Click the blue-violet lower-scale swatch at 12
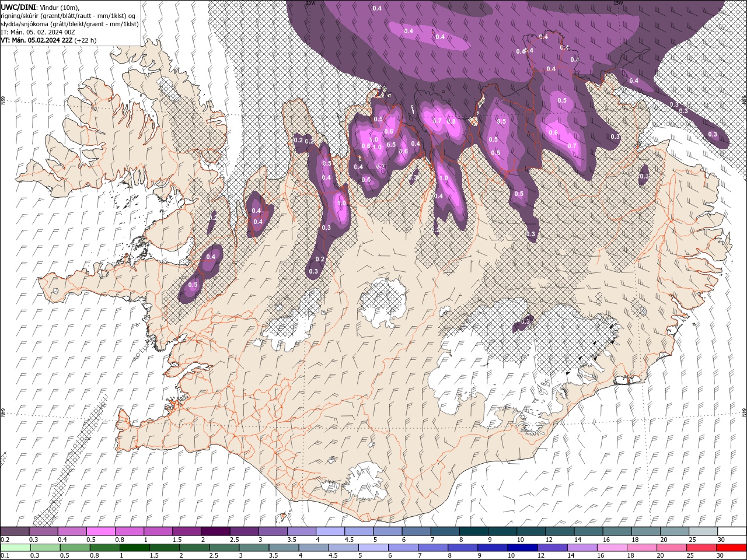Viewport: 747px width, 560px height. [552, 548]
